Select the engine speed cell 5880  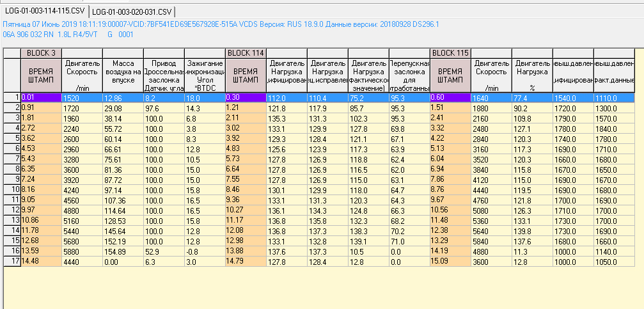pyautogui.click(x=82, y=251)
